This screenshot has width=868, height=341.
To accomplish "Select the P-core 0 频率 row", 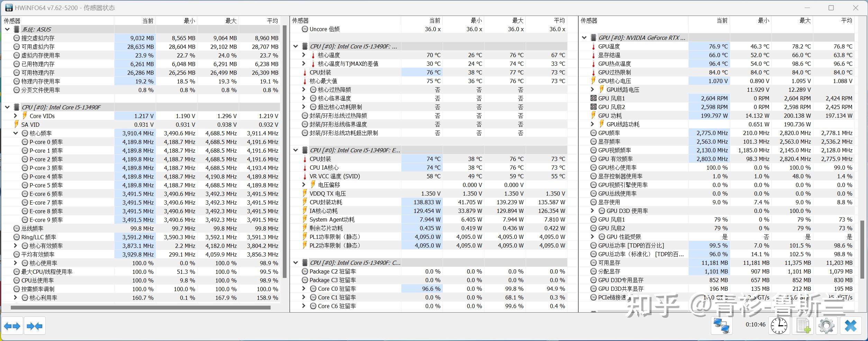I will pos(141,142).
